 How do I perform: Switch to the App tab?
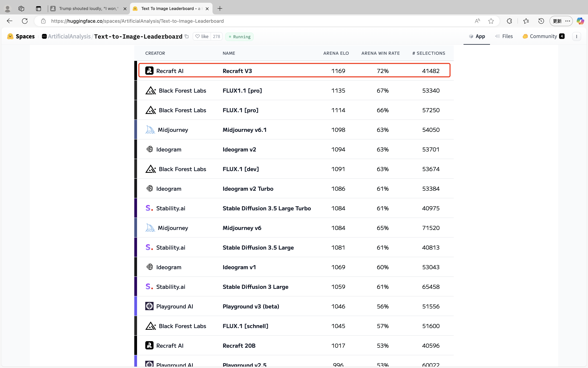pos(477,36)
